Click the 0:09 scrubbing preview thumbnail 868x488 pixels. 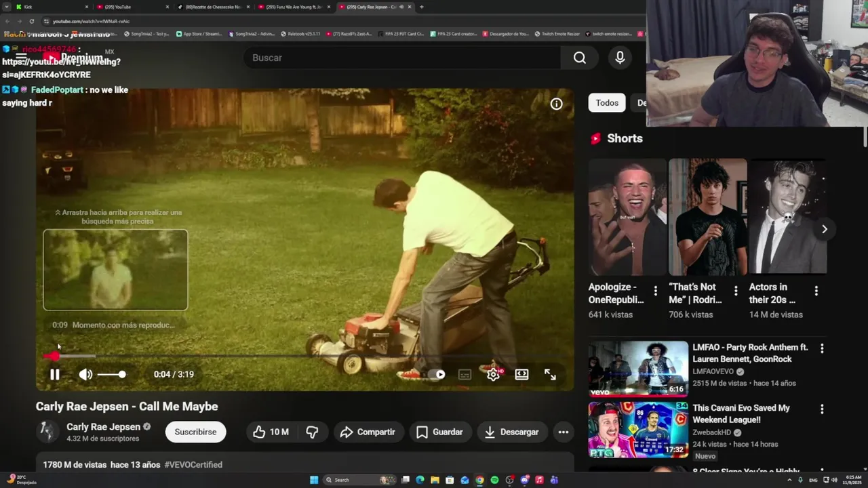[x=115, y=270]
